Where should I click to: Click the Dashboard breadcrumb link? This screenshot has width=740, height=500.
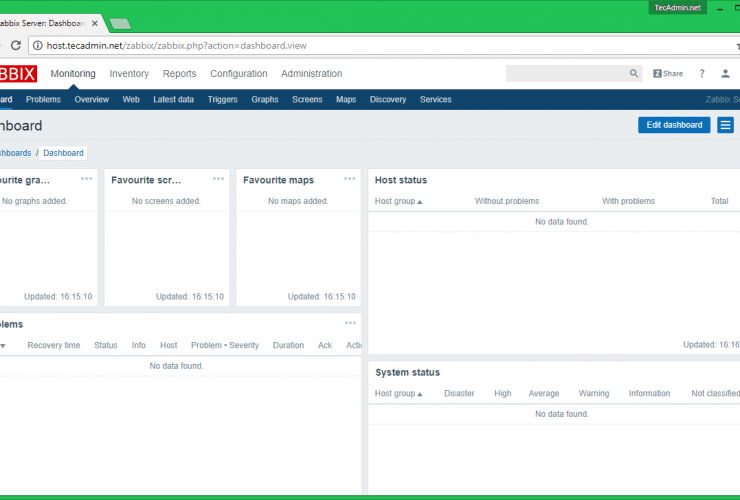63,153
